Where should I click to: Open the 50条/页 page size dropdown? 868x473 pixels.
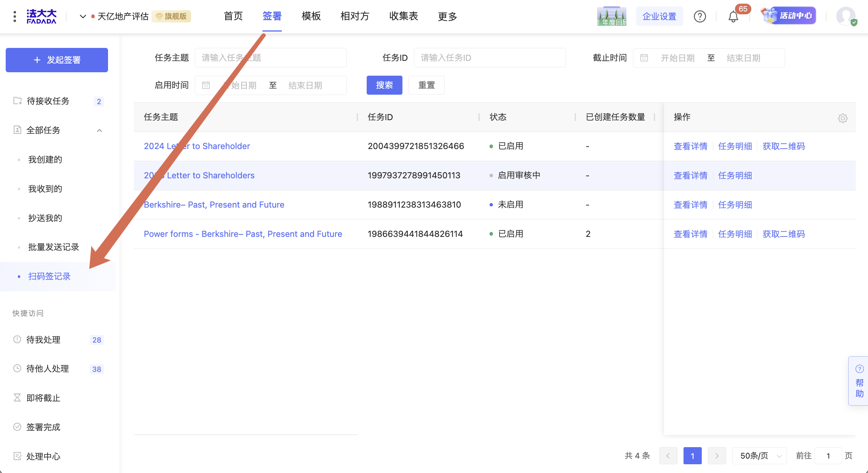[760, 456]
